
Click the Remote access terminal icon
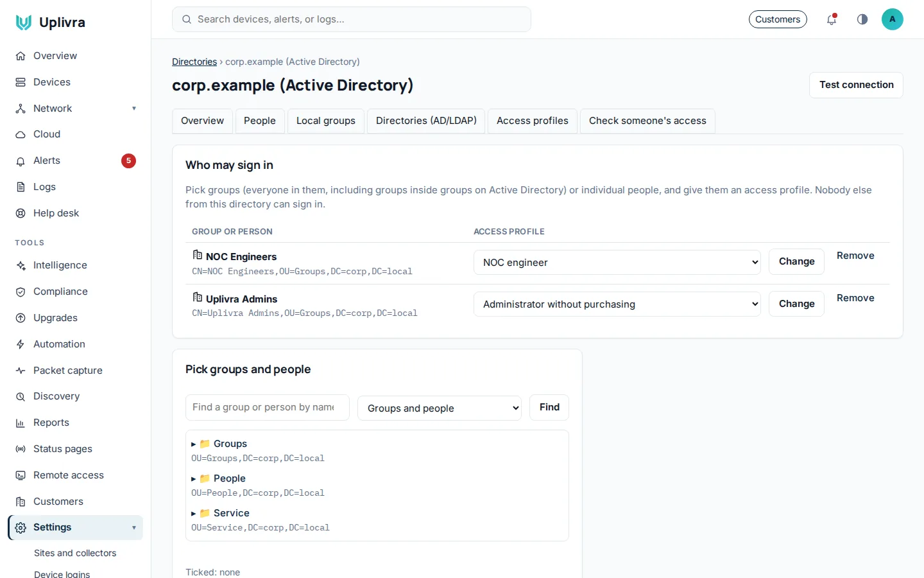tap(21, 475)
